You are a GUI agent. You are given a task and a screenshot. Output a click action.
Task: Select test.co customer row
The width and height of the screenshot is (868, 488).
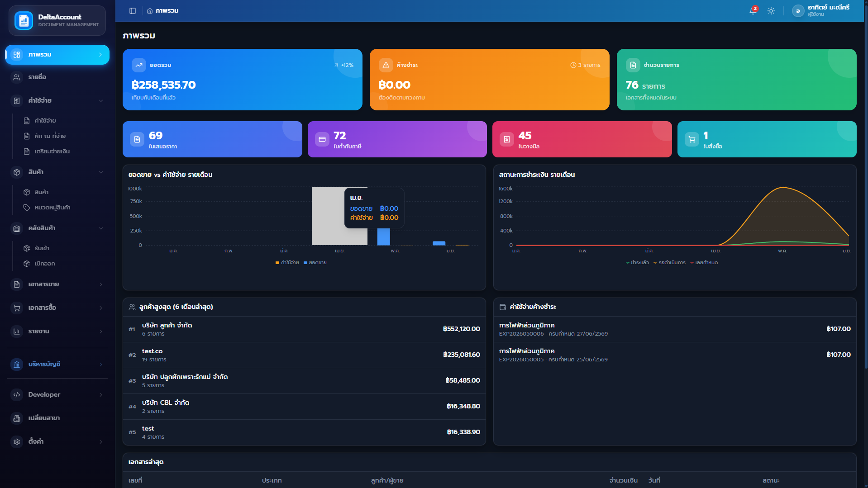[x=304, y=355]
